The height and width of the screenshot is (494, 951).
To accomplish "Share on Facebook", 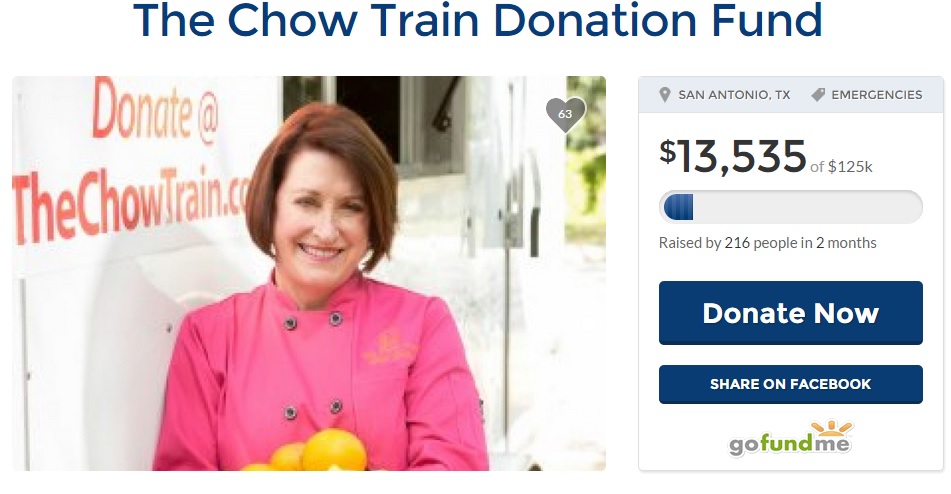I will click(790, 384).
